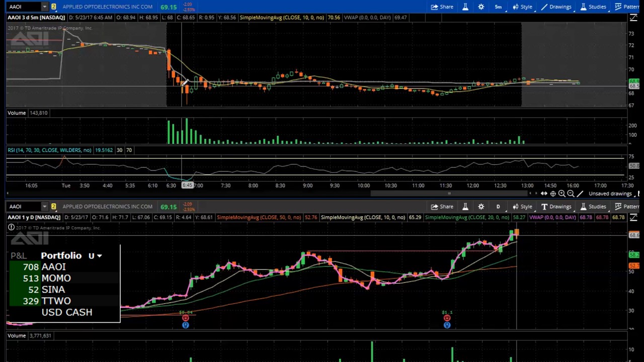Open the Drawings menu in lower chart
This screenshot has height=362, width=644.
[x=556, y=207]
